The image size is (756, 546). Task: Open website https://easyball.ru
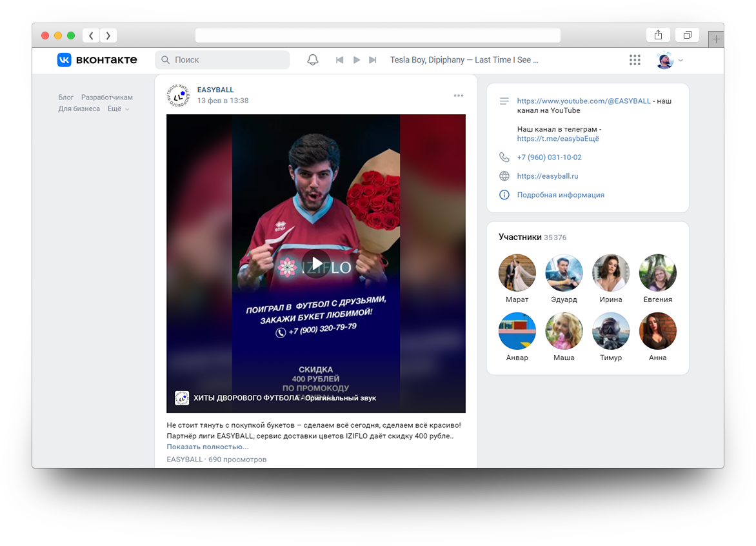pos(548,176)
